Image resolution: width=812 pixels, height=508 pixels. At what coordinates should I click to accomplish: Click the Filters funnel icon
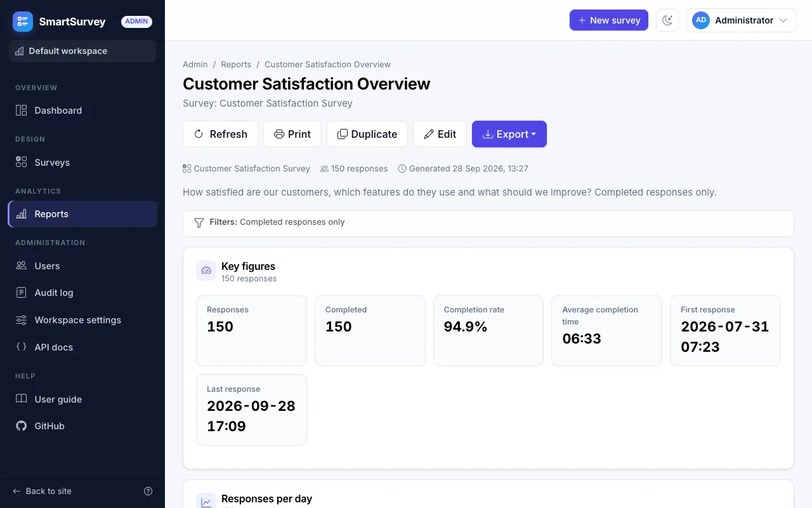pyautogui.click(x=199, y=223)
